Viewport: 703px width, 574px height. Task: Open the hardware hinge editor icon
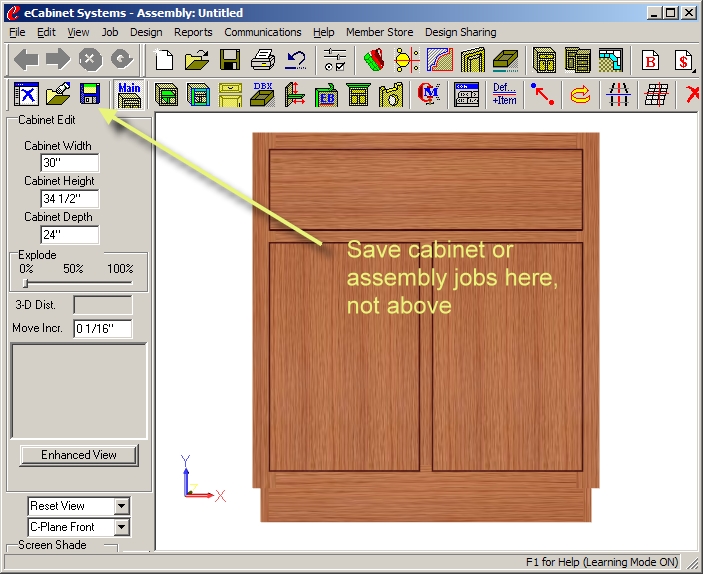click(407, 60)
